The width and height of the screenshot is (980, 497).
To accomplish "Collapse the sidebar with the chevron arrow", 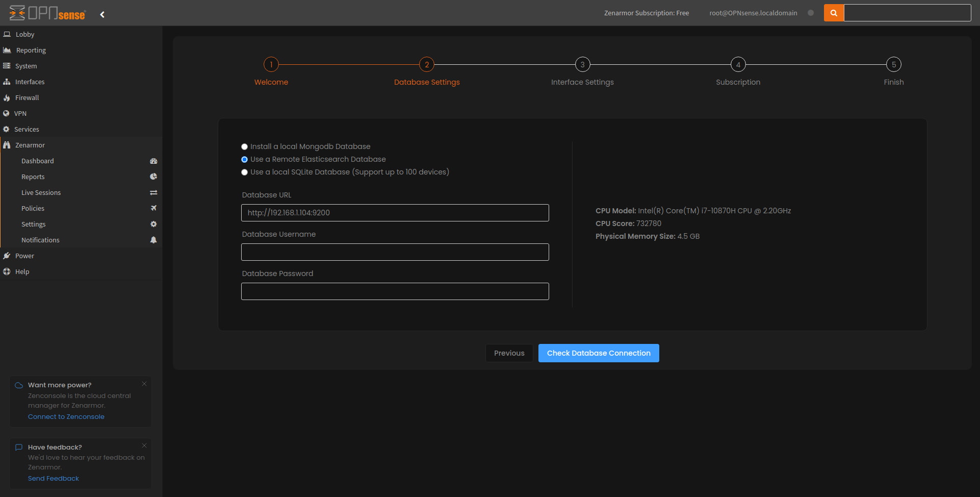I will [x=102, y=14].
